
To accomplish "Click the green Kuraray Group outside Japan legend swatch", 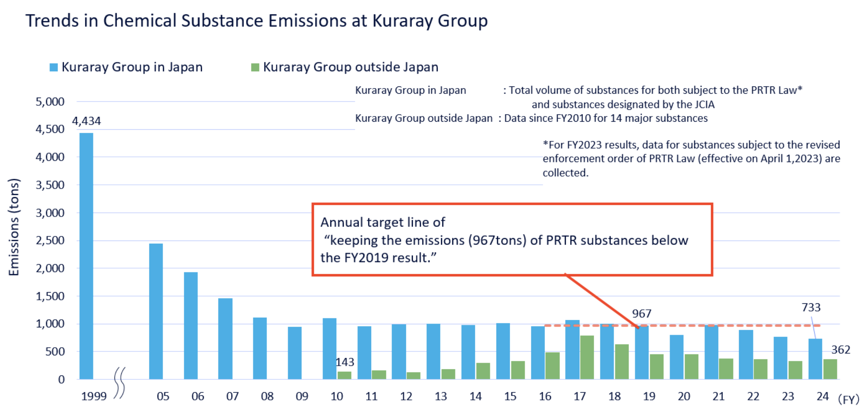I will click(x=255, y=67).
